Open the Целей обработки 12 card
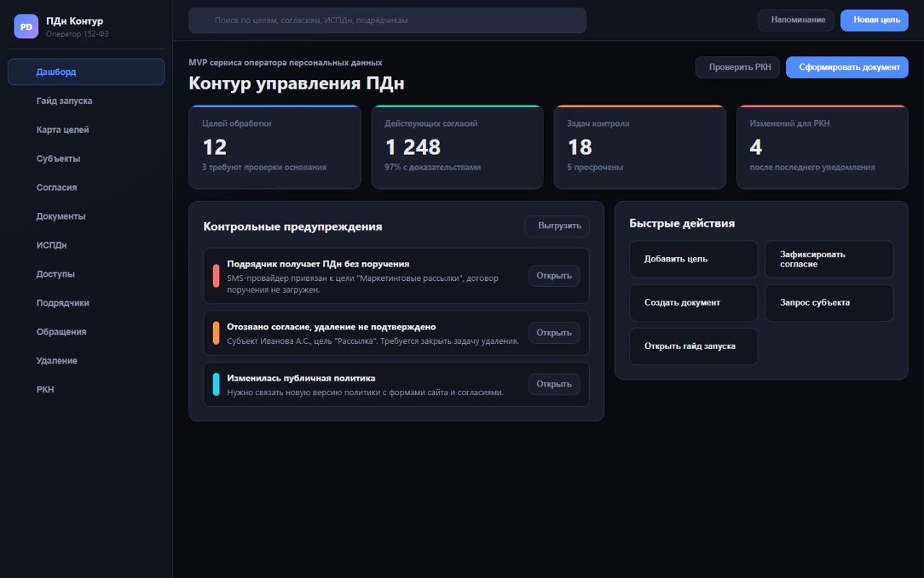 pos(275,147)
